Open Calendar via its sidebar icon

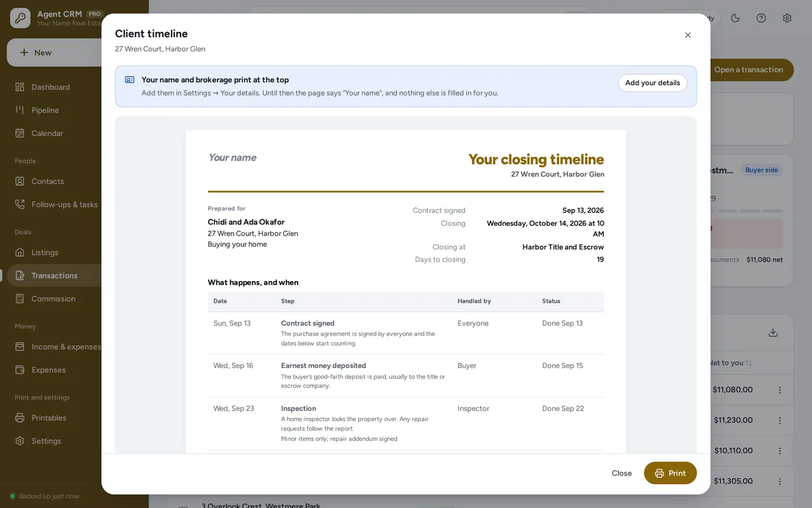pyautogui.click(x=20, y=134)
